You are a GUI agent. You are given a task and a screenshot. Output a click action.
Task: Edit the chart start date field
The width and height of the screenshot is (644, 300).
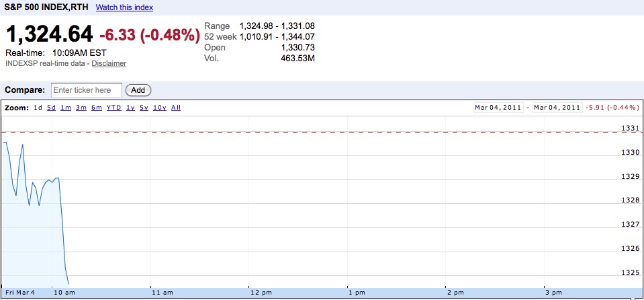498,108
